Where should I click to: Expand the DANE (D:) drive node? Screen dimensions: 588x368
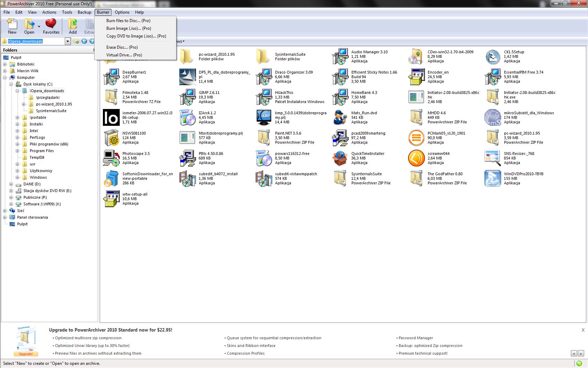pos(11,184)
